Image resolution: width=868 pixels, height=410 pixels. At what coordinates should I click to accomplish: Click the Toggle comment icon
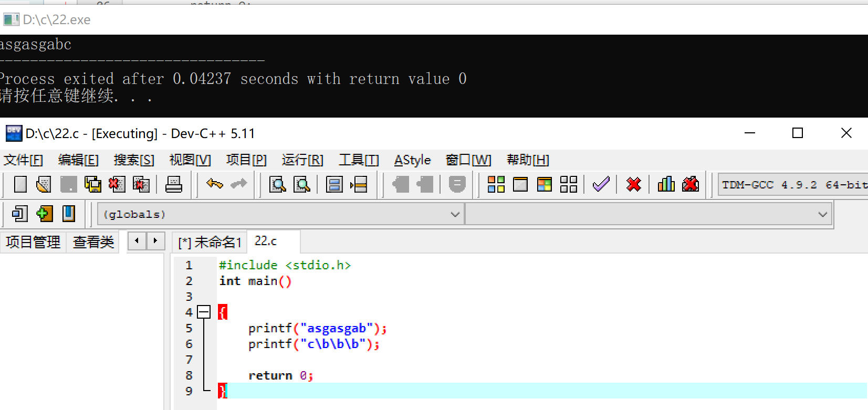457,184
